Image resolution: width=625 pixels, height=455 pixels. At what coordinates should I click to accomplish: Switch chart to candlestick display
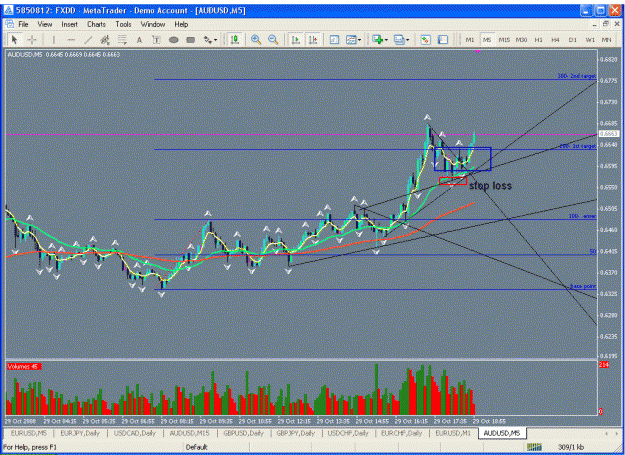coord(235,39)
